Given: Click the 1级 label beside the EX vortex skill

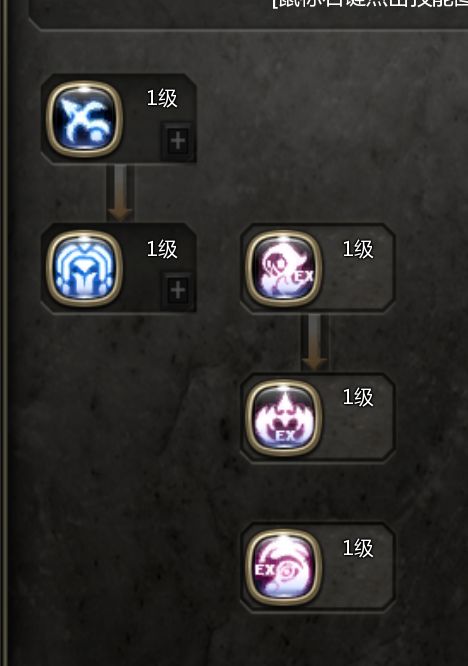Looking at the screenshot, I should tap(358, 548).
